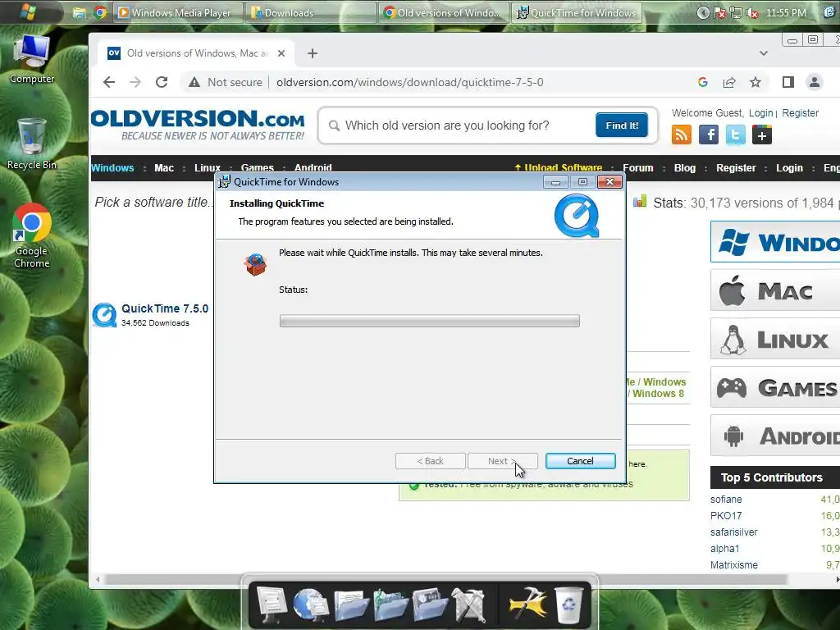Go back in Chrome

pos(109,82)
